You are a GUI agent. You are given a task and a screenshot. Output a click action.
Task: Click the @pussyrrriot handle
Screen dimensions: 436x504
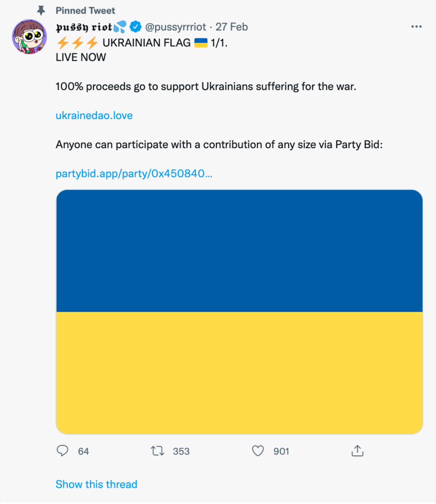175,27
